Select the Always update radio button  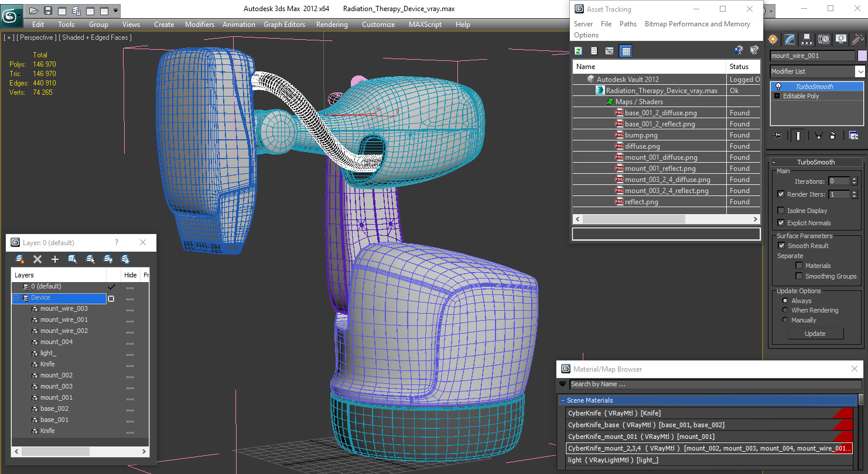(x=785, y=301)
